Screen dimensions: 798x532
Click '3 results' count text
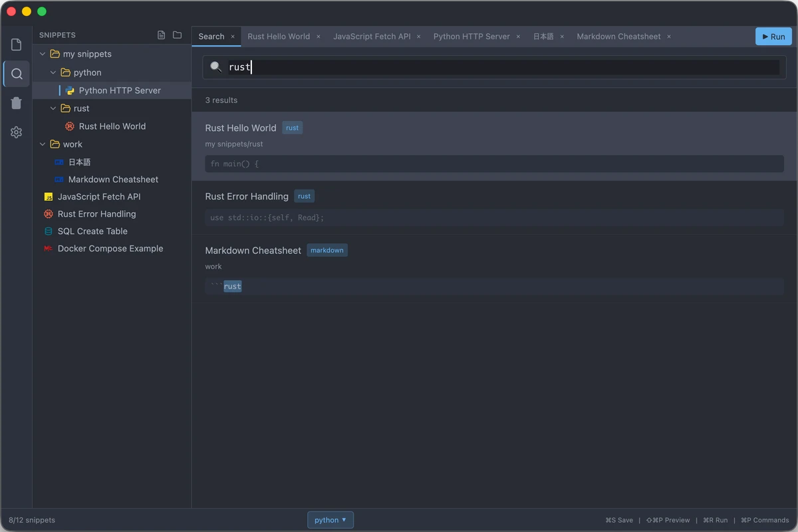point(221,100)
